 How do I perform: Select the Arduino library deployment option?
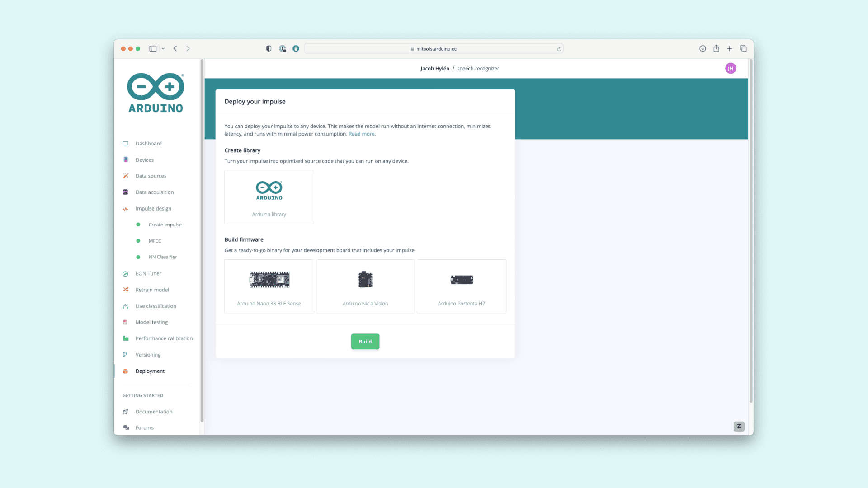269,197
